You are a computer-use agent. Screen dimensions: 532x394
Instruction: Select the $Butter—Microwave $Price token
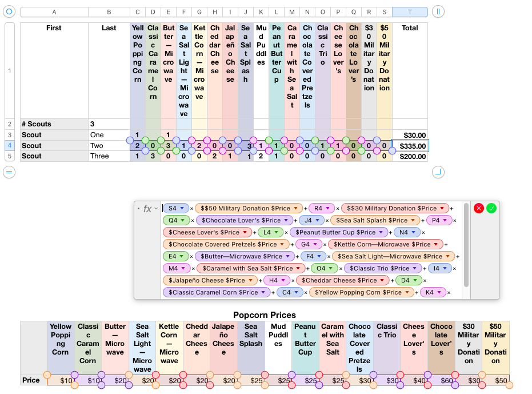(245, 256)
